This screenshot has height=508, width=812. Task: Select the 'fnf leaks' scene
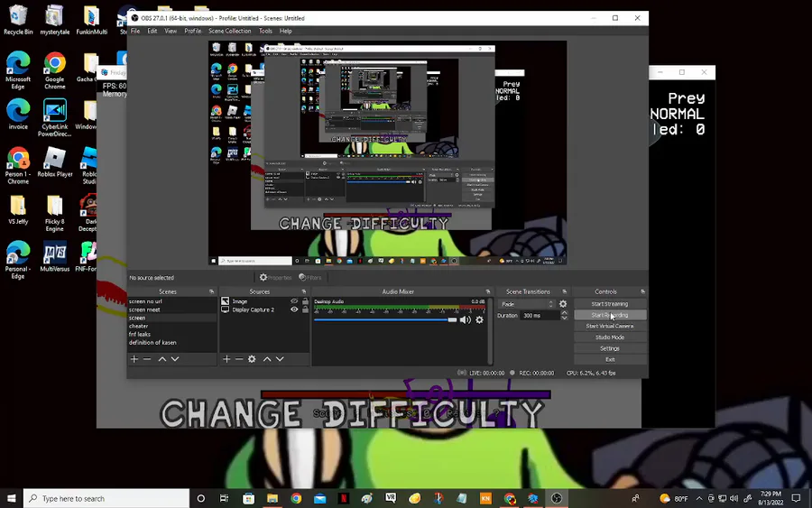[172, 335]
